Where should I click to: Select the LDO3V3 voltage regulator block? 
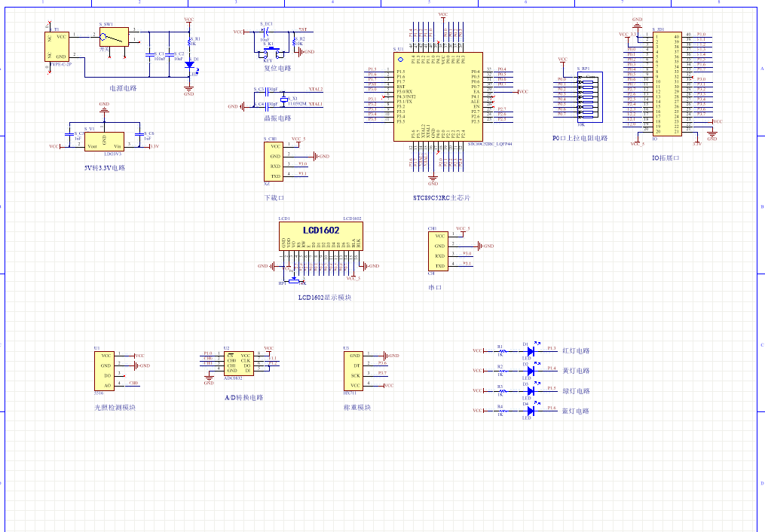104,139
